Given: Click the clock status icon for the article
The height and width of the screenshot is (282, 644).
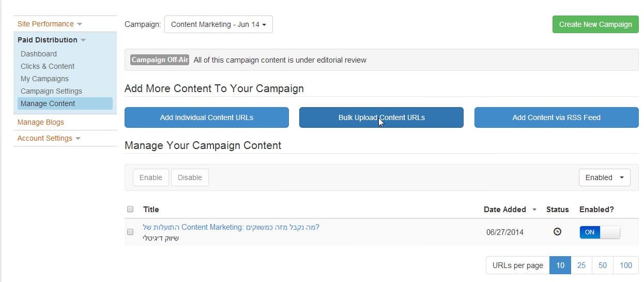Looking at the screenshot, I should (x=557, y=232).
